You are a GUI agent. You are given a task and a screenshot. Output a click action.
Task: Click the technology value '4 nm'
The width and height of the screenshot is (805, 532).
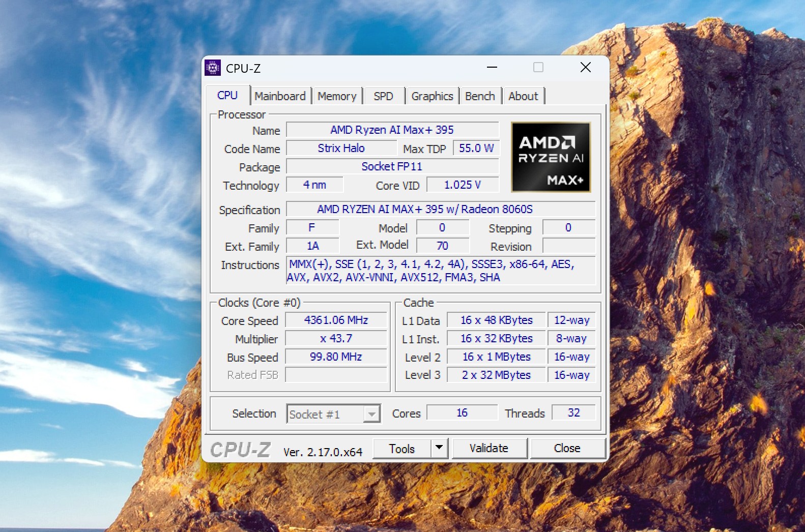315,185
